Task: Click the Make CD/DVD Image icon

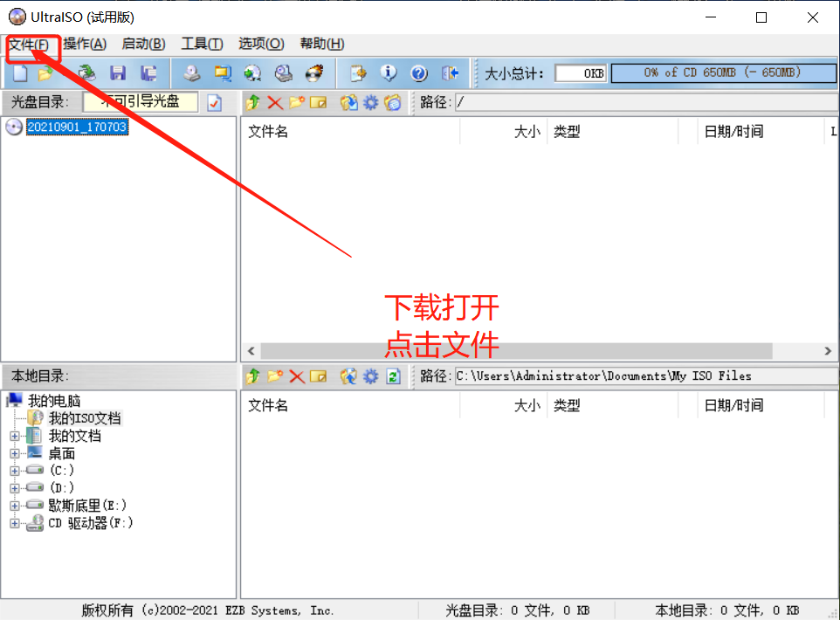Action: [192, 72]
